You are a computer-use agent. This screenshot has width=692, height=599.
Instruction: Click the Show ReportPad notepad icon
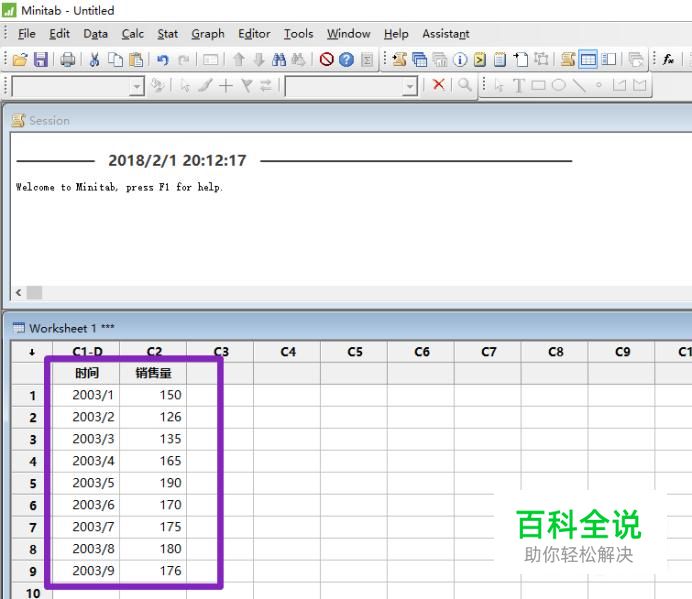(500, 59)
